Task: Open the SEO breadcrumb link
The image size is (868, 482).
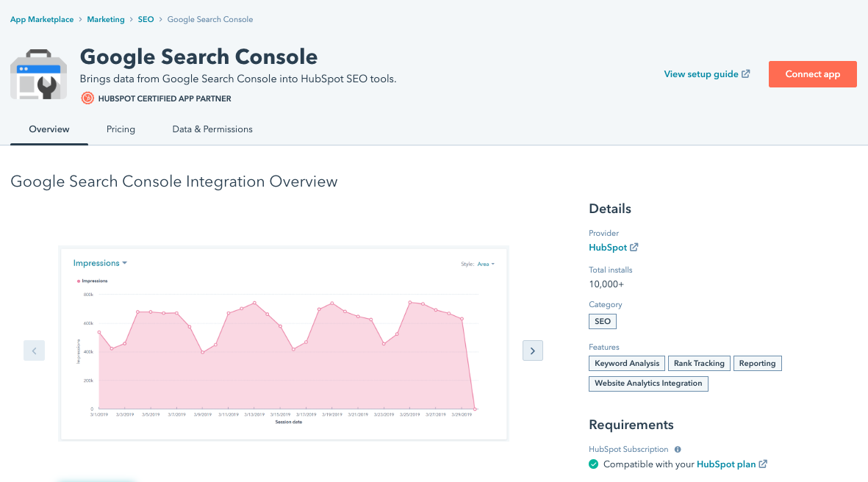Action: pos(146,19)
